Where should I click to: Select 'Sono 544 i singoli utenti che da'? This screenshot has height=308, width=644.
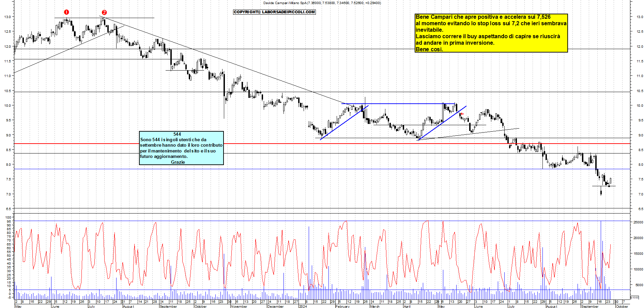tap(173, 140)
